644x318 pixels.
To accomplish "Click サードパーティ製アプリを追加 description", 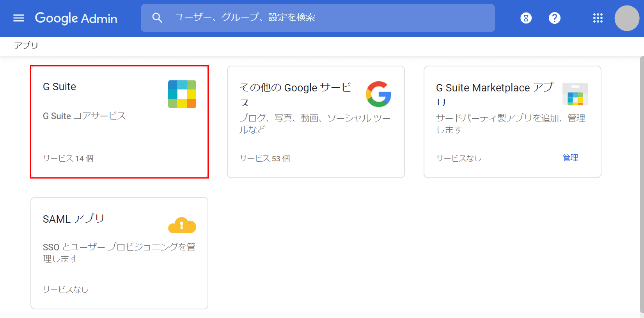I will click(x=511, y=123).
